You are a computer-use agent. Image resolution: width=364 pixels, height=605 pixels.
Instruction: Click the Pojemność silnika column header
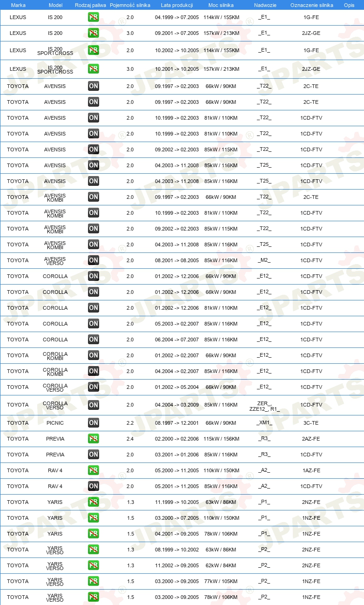(x=130, y=5)
